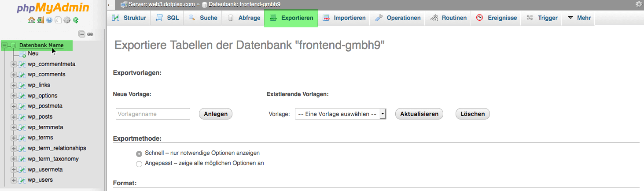Click the Vorlagenname input field

[x=153, y=114]
